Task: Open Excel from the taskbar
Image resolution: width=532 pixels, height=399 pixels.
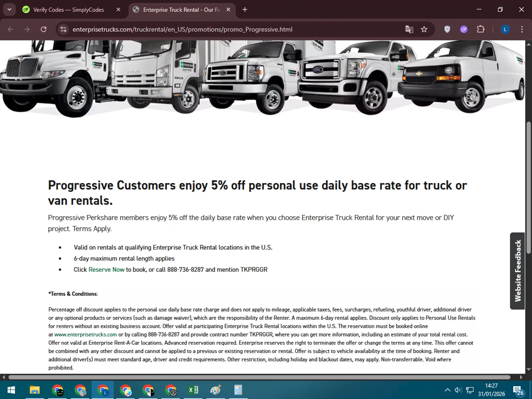Action: pos(193,390)
